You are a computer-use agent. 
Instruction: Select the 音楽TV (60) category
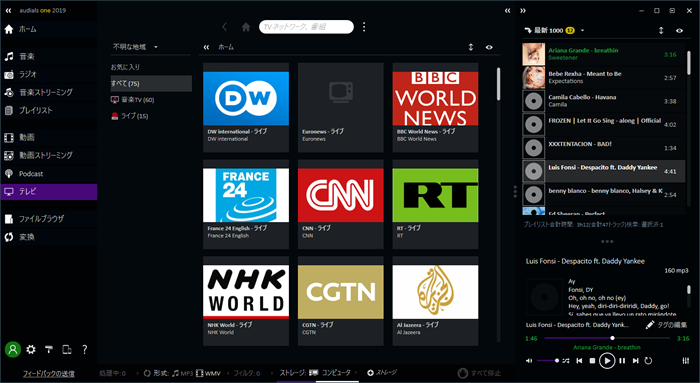tap(151, 100)
